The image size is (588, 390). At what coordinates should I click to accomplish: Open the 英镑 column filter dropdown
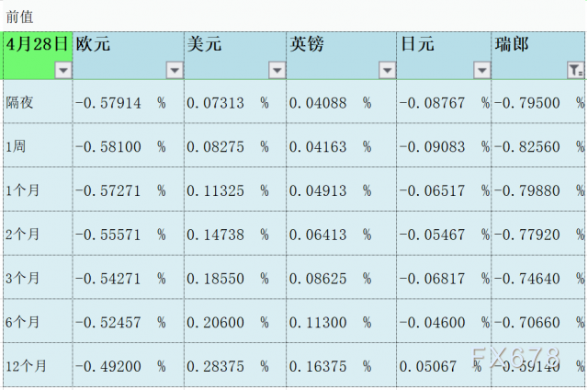tap(388, 70)
